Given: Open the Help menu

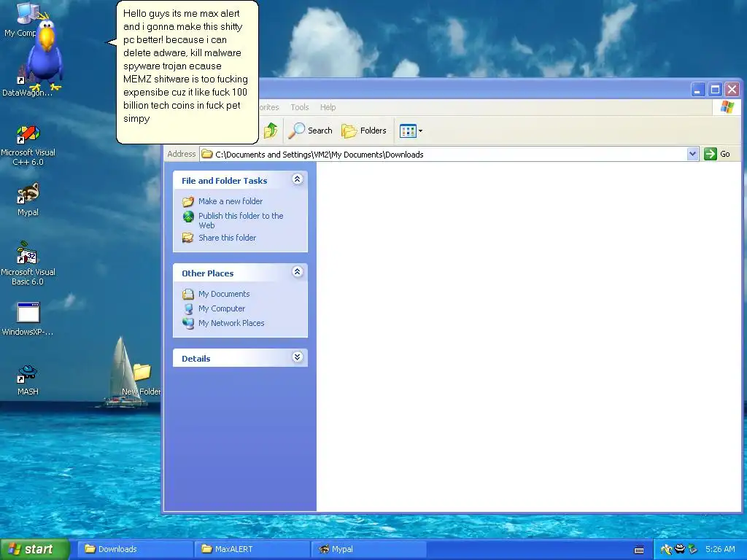Looking at the screenshot, I should (x=328, y=107).
